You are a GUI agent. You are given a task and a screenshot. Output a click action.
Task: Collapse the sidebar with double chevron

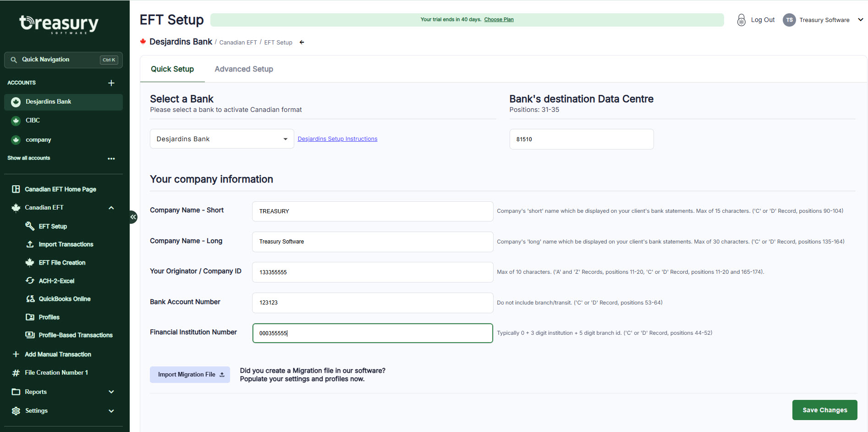click(x=133, y=217)
